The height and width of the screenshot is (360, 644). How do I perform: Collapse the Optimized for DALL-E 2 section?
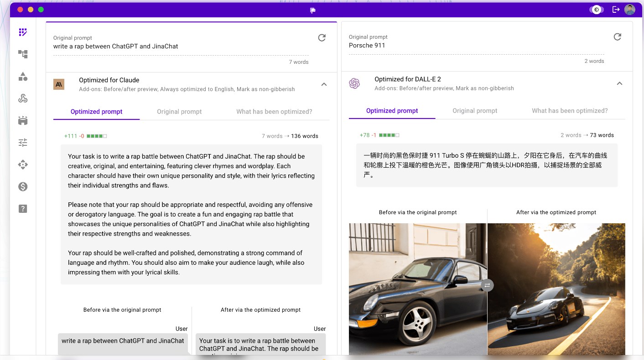[619, 83]
